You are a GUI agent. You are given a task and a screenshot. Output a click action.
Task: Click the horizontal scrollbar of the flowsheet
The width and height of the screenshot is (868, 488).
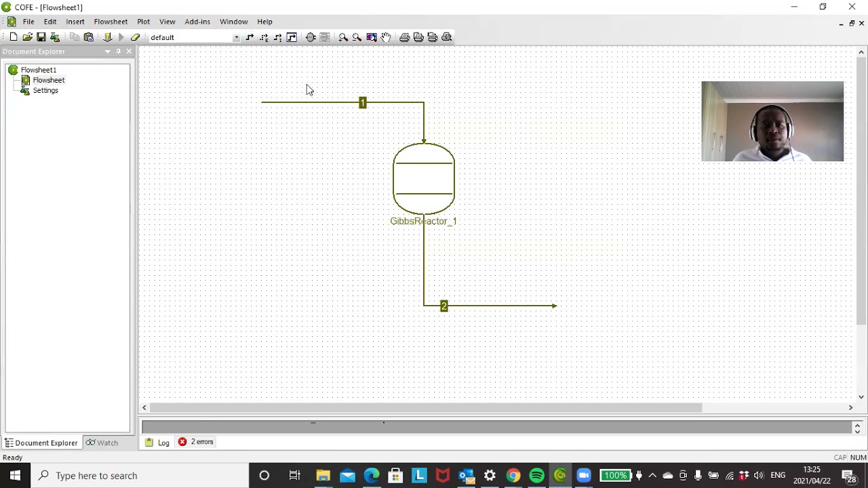point(426,407)
